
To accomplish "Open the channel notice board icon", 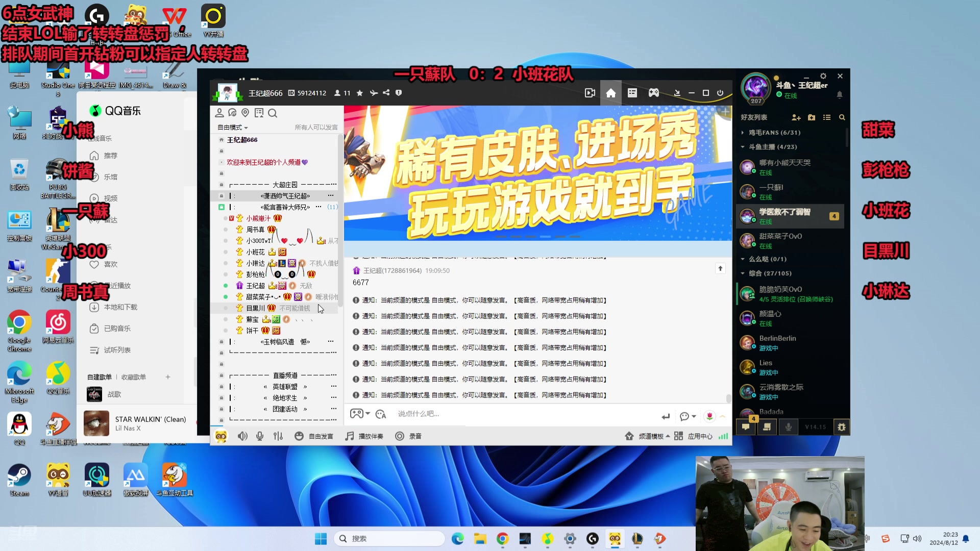I will tap(259, 113).
